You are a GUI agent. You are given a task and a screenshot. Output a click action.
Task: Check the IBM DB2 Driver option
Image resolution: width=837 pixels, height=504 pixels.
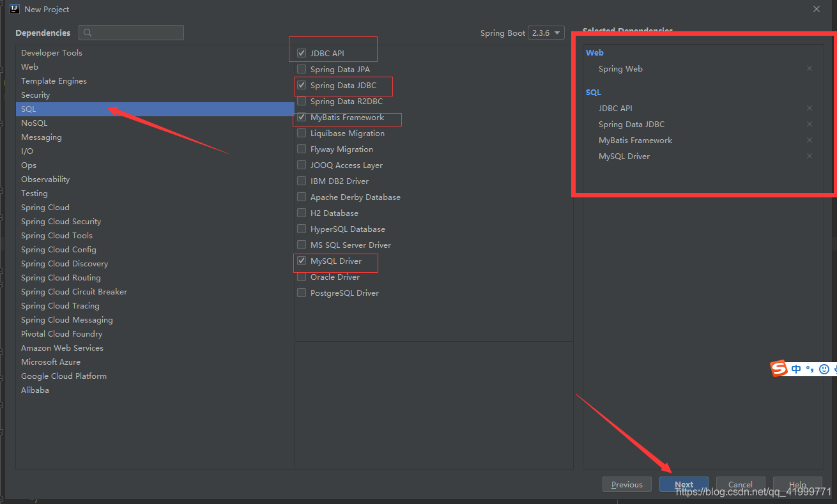point(302,181)
